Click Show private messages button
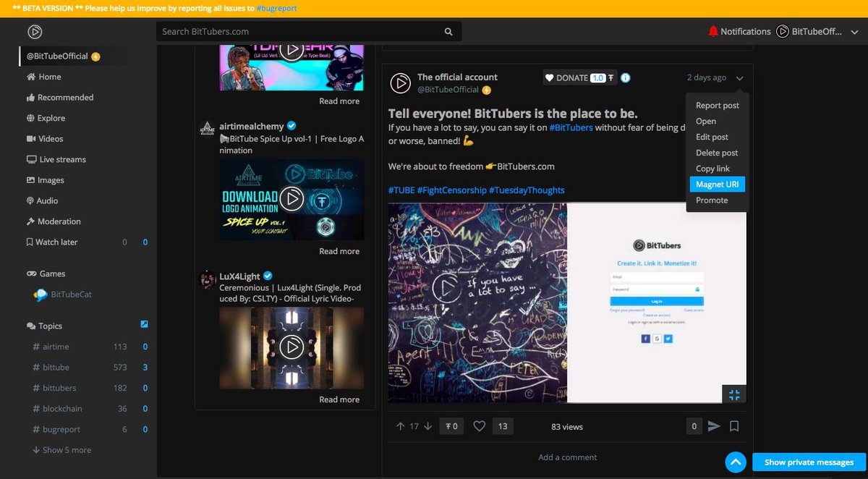 click(809, 462)
